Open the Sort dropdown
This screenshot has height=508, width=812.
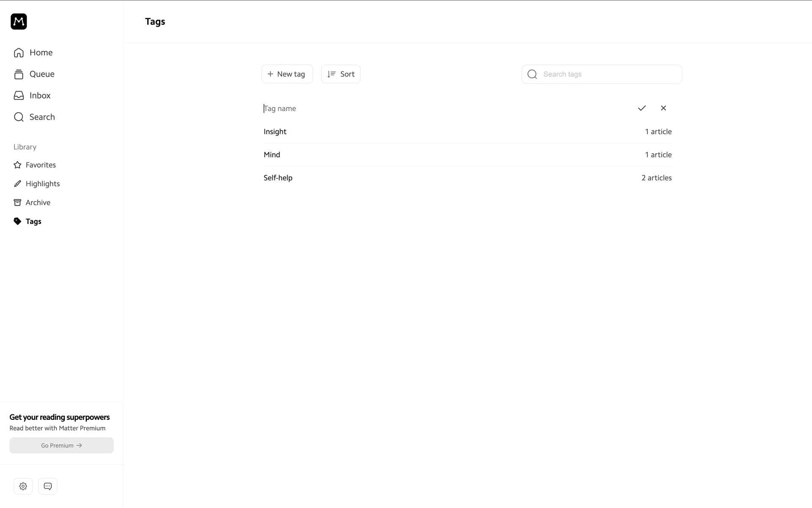pyautogui.click(x=340, y=74)
